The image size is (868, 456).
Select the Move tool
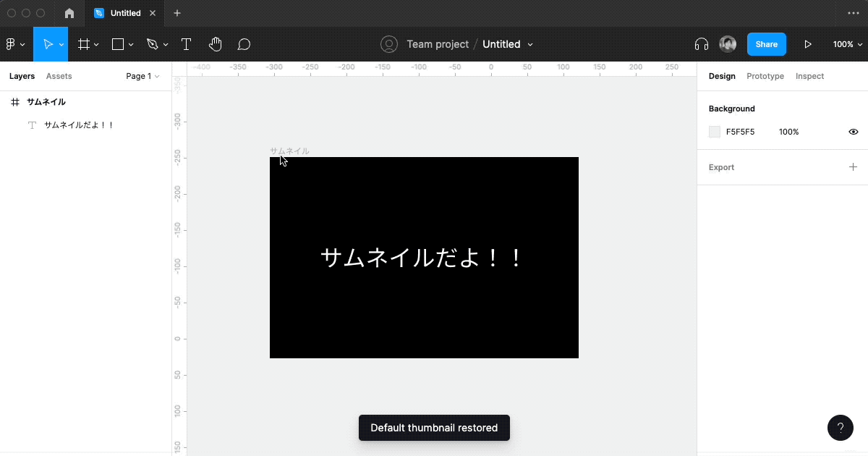[47, 44]
